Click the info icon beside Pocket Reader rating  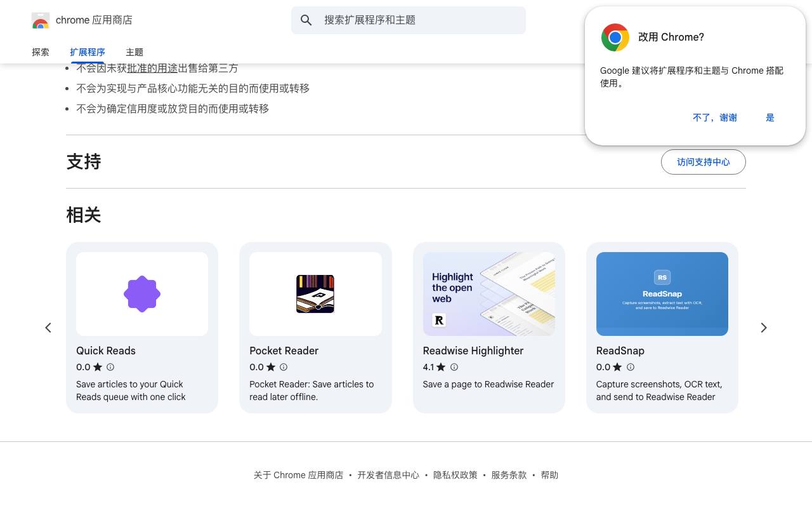point(284,367)
